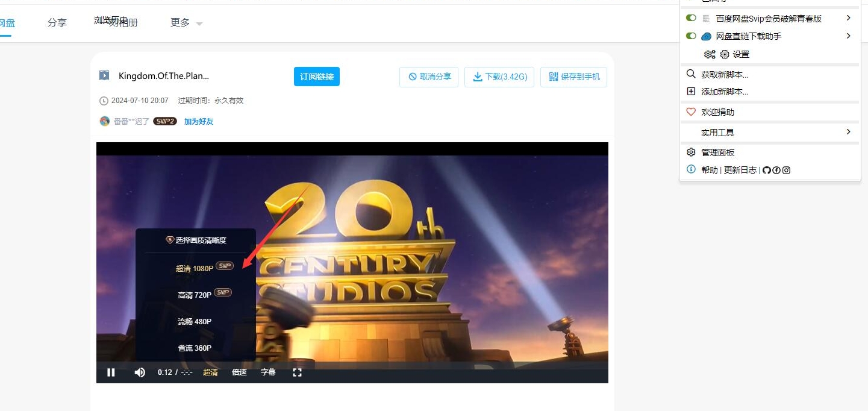Pause the video with the pause icon
Screen dimensions: 868x411
click(111, 372)
